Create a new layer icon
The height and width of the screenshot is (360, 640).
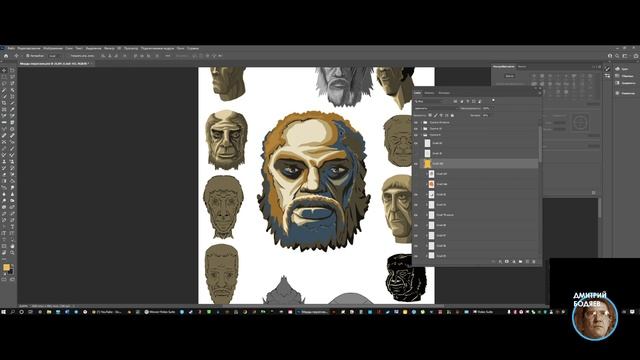(527, 261)
